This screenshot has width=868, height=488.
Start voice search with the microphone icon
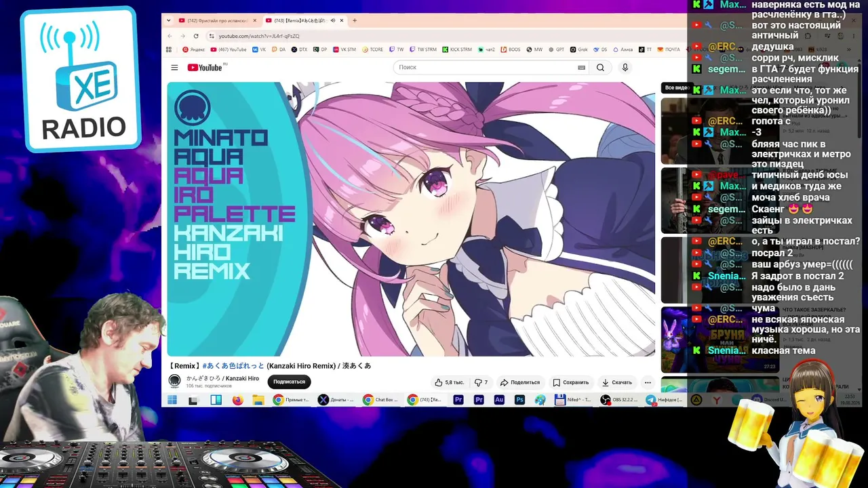(625, 68)
